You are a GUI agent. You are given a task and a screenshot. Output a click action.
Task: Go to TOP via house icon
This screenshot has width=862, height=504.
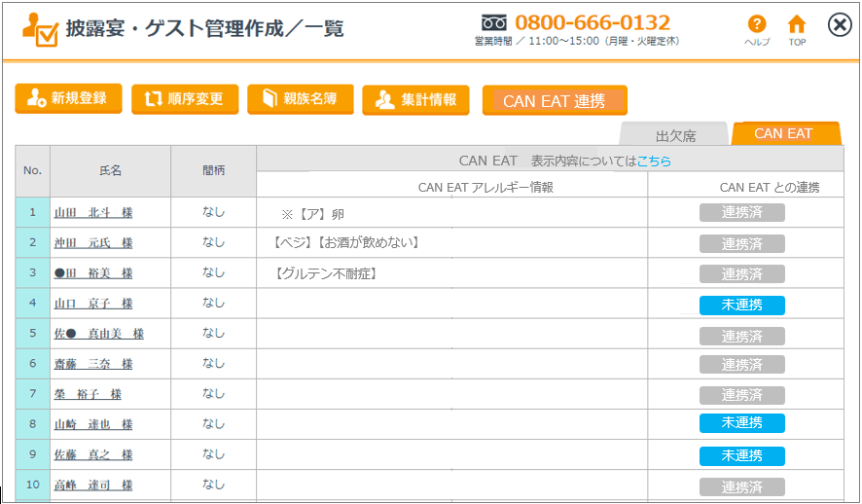pyautogui.click(x=797, y=25)
